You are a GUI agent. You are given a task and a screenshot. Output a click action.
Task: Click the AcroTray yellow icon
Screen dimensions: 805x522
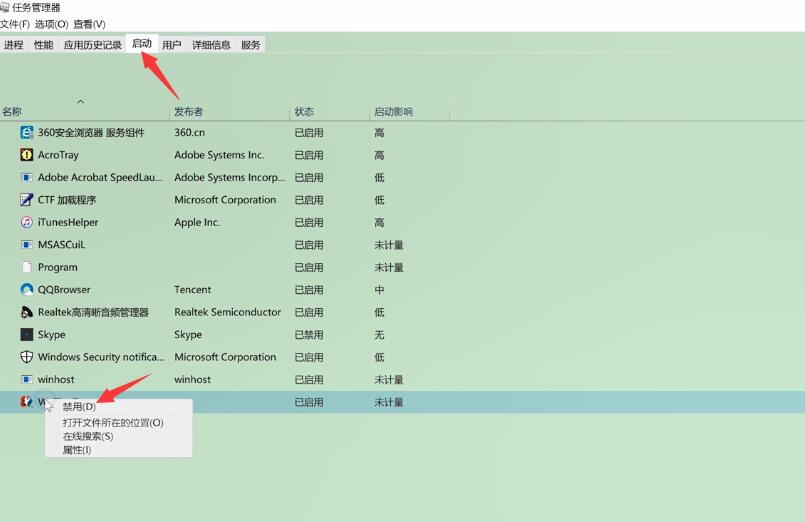(27, 154)
